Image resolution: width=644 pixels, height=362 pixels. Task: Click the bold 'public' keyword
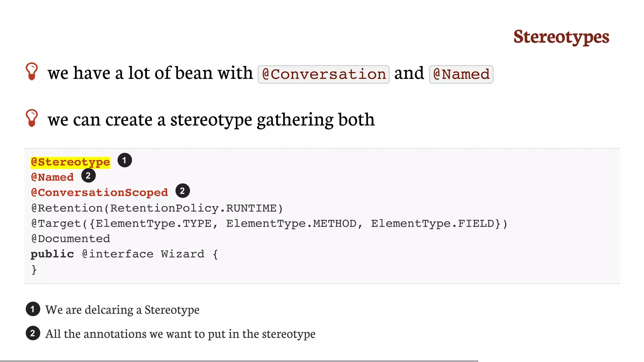pos(52,254)
